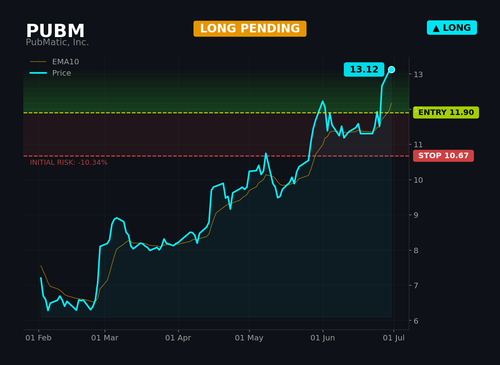This screenshot has width=500, height=365.
Task: Click the cyan Price legend line swatch
Action: 38,73
